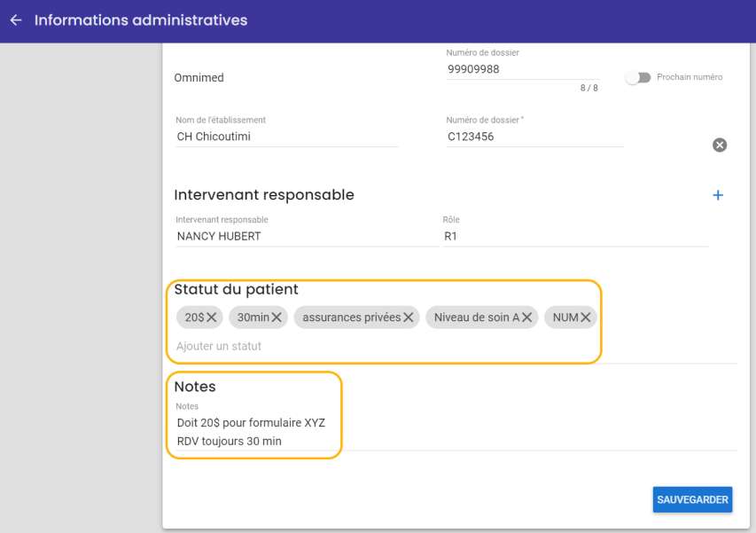Viewport: 756px width, 533px height.
Task: Remove the NUM status chip
Action: point(585,317)
